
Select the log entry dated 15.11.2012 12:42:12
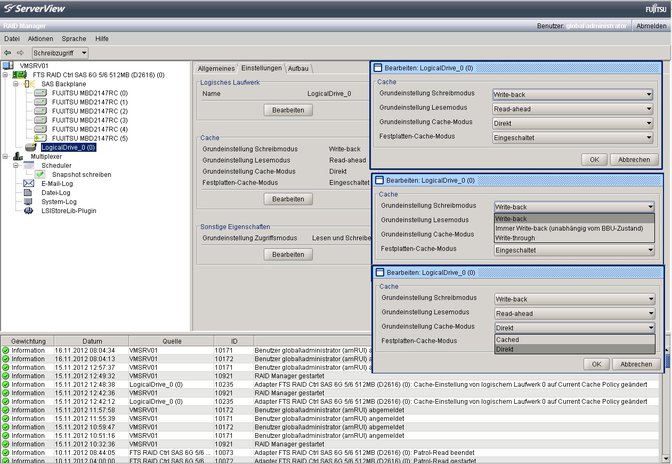(330, 401)
